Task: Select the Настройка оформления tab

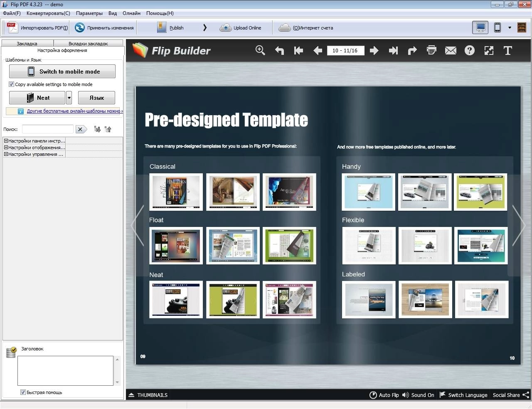Action: click(x=62, y=50)
